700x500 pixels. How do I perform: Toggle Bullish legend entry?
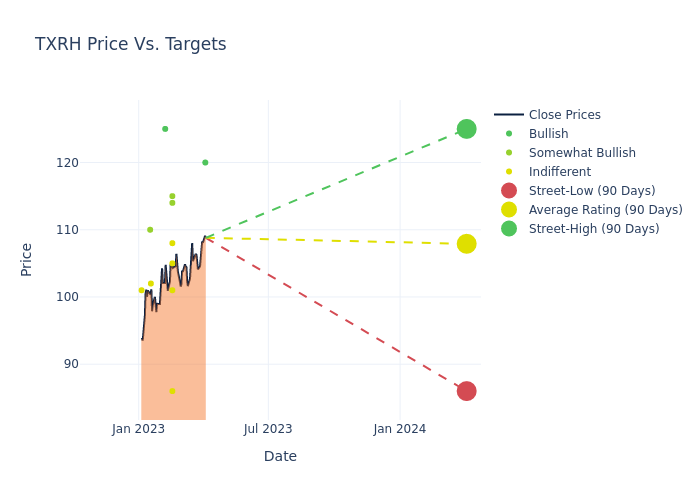click(548, 134)
